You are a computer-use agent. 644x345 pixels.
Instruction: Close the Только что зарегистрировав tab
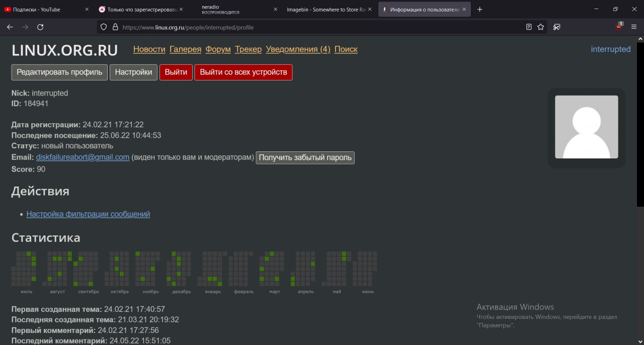click(181, 10)
